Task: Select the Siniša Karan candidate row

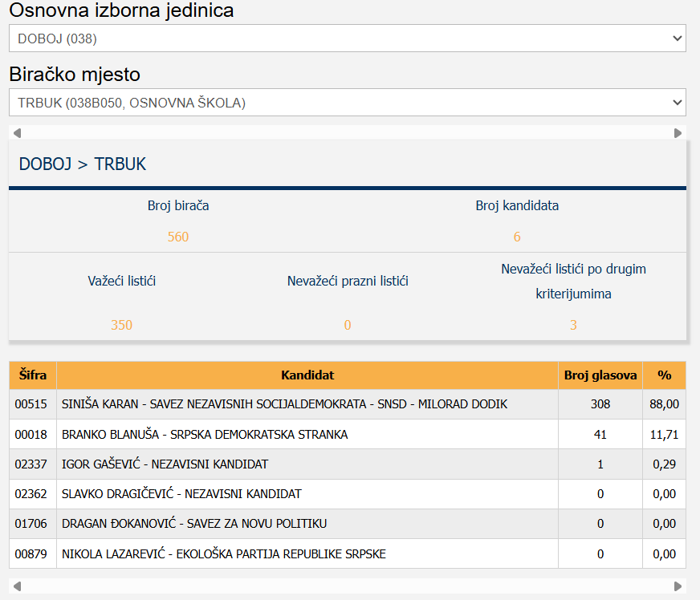Action: click(284, 404)
